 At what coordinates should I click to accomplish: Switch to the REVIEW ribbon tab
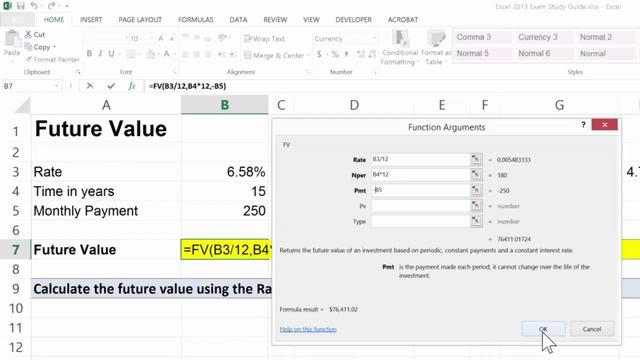pos(275,20)
